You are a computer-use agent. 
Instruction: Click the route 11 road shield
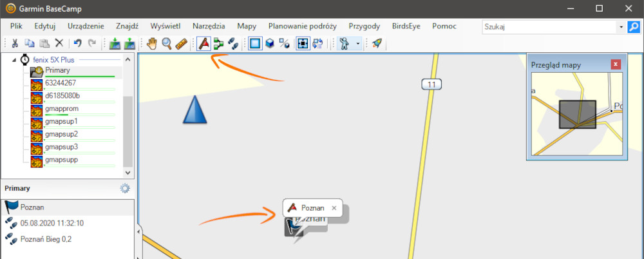[x=431, y=84]
